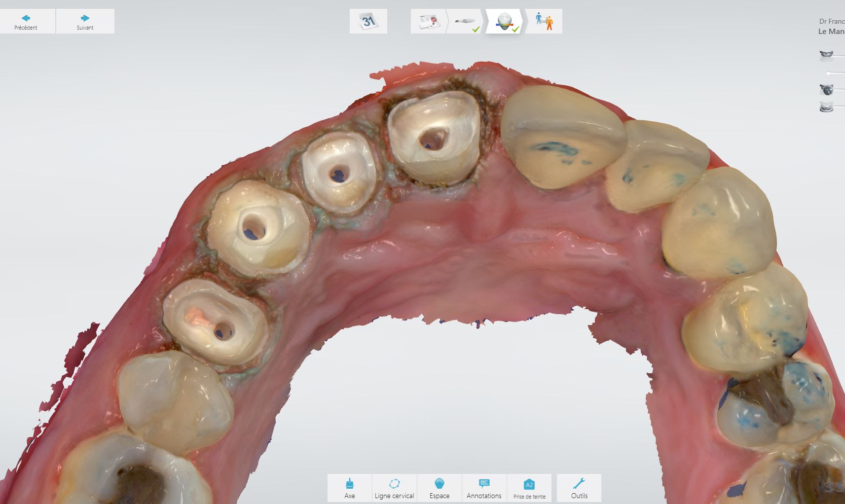
Task: Open the Annotations speech bubble tool
Action: click(x=484, y=488)
